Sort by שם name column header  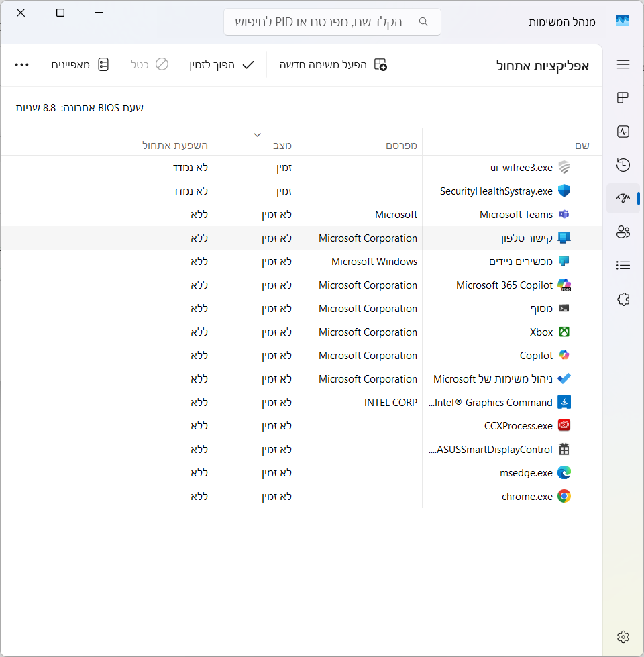pyautogui.click(x=582, y=146)
